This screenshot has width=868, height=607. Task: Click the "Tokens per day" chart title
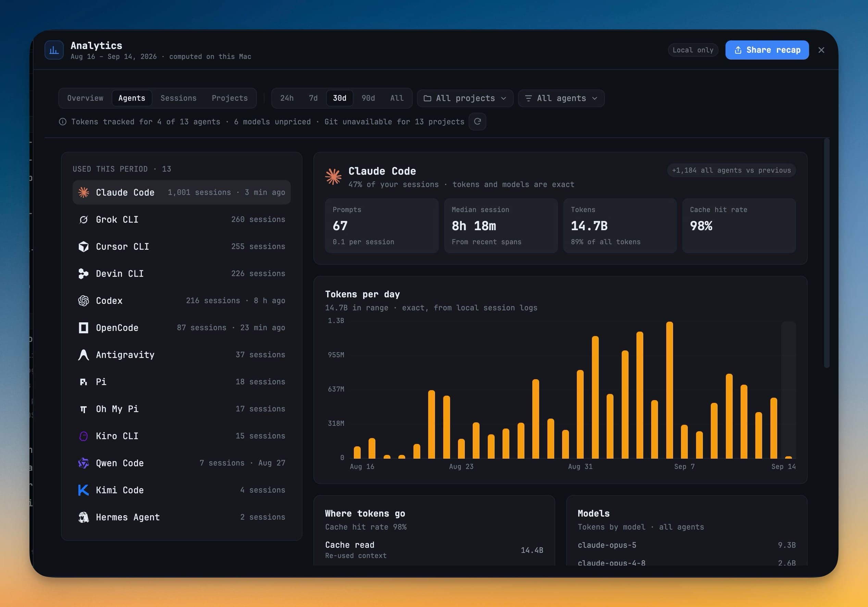tap(362, 295)
